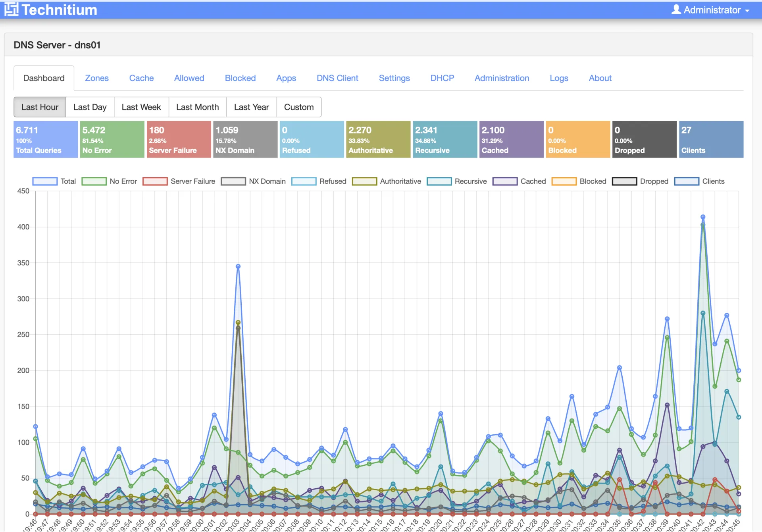Viewport: 762px width, 532px height.
Task: Toggle No Error series in legend
Action: (x=109, y=181)
